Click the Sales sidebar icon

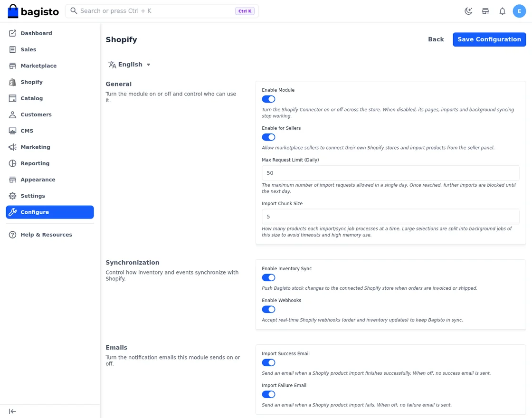pyautogui.click(x=12, y=49)
